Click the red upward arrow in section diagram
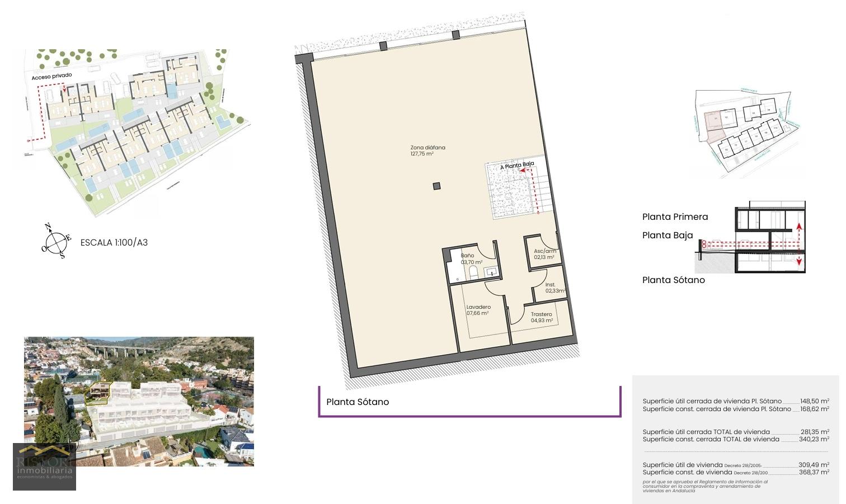This screenshot has height=504, width=846. [798, 227]
